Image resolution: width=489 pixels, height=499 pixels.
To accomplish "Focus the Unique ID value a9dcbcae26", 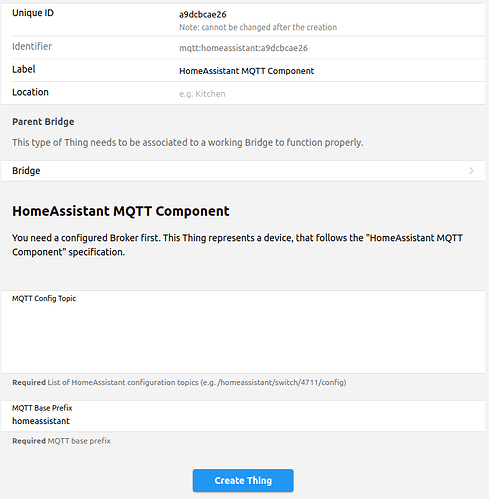I will 203,15.
